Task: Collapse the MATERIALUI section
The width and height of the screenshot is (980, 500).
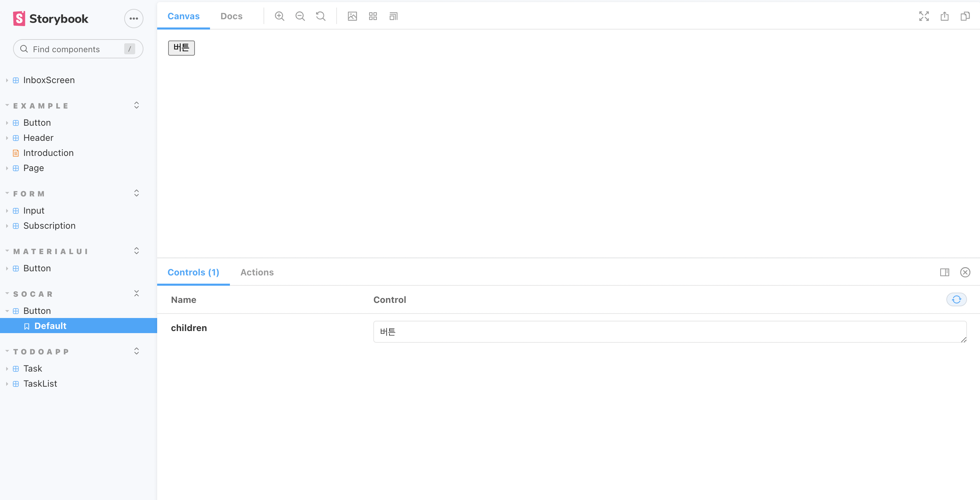Action: 51,251
